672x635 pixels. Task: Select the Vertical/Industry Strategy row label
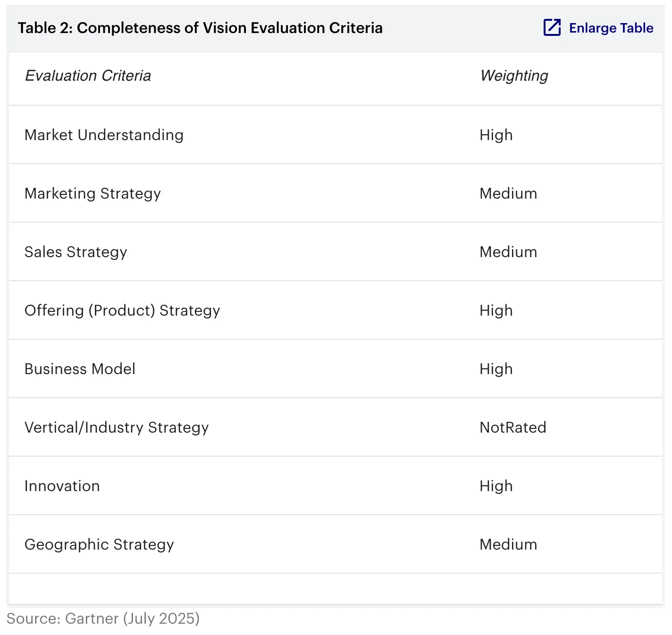click(x=117, y=427)
